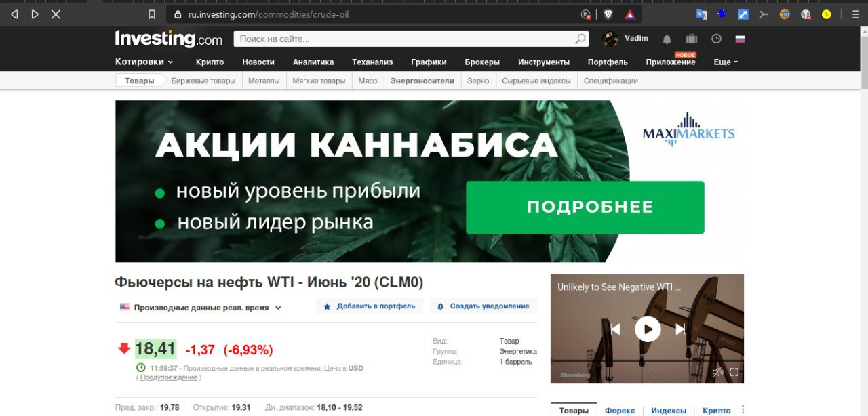Open Сырьевые индексы link

coord(536,81)
